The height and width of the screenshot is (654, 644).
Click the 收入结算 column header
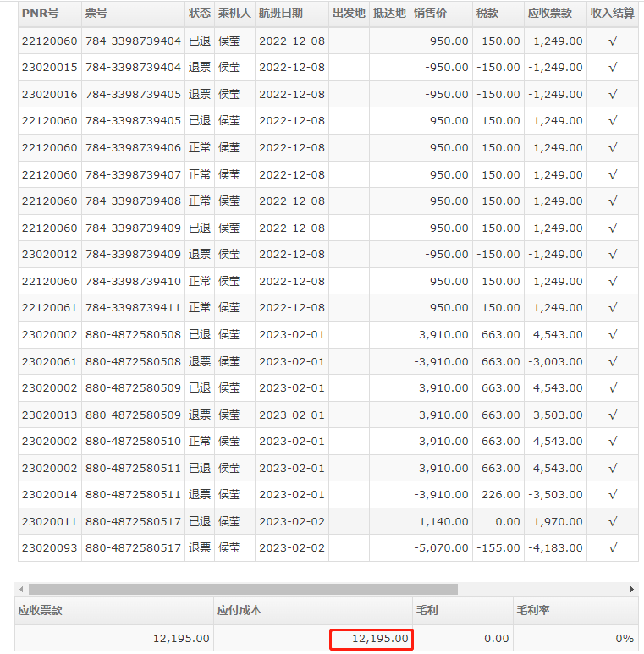[613, 14]
